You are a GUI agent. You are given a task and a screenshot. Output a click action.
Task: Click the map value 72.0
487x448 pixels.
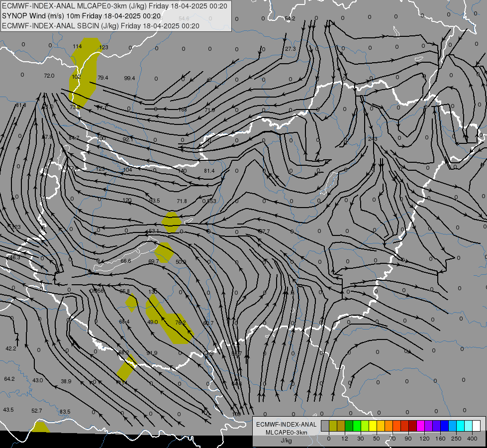[x=49, y=76]
